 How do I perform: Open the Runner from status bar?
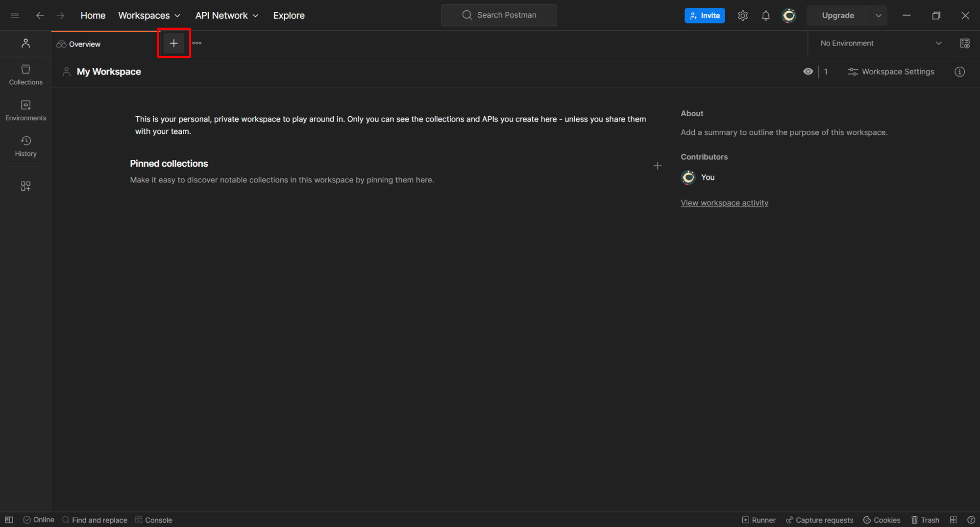pos(759,520)
